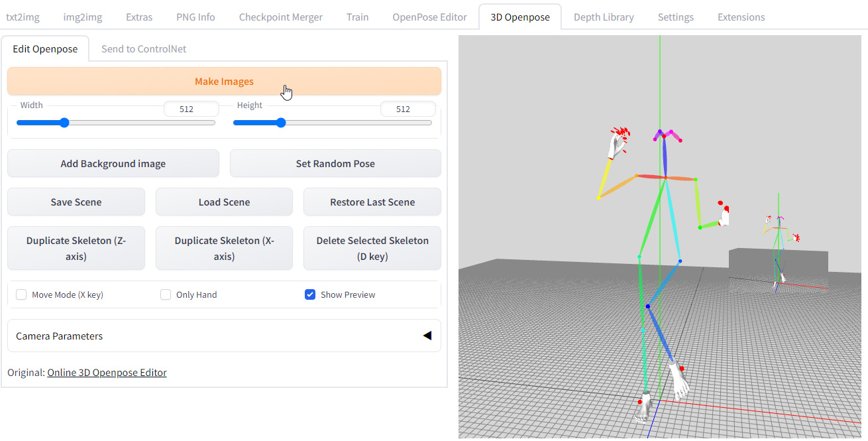Click the Width slider handle
868x441 pixels.
pyautogui.click(x=64, y=122)
